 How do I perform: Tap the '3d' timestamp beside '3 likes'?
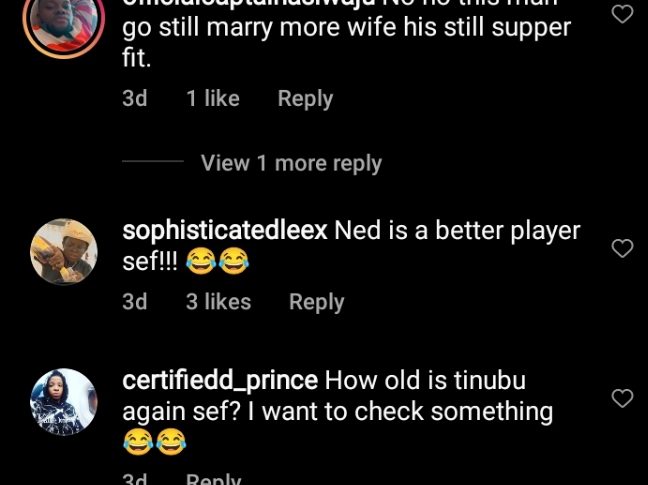point(135,301)
